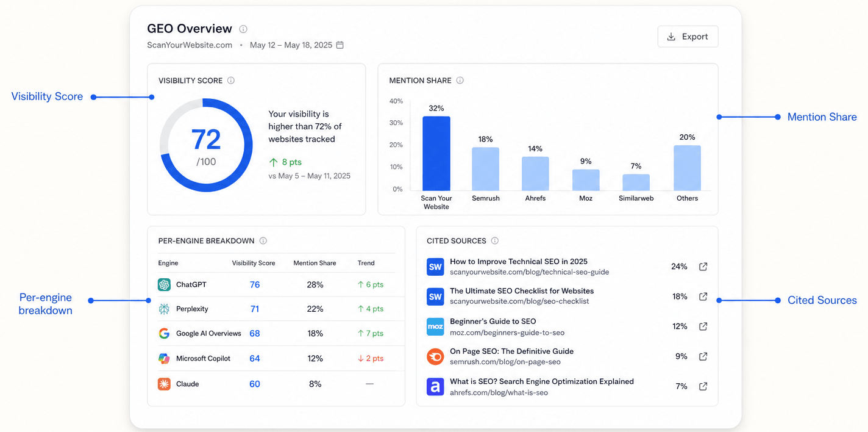Screen dimensions: 868x432
Task: Sort by the Trend column header
Action: [x=366, y=263]
